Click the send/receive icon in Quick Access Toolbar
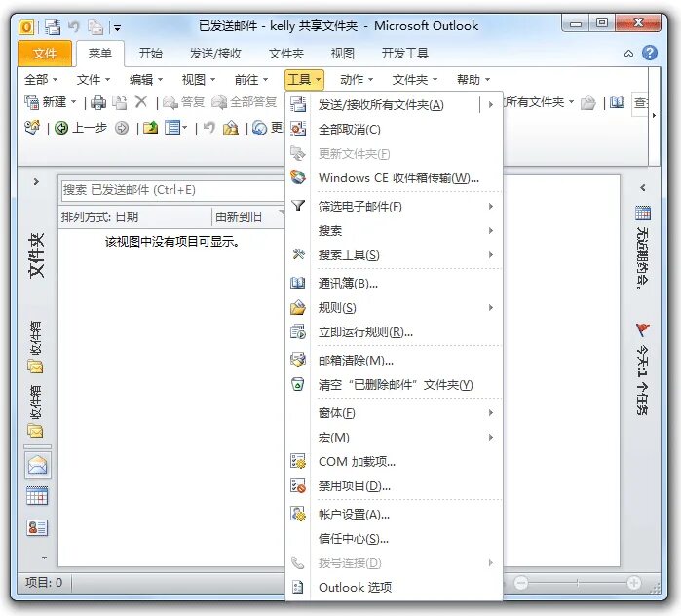The width and height of the screenshot is (681, 616). tap(53, 27)
